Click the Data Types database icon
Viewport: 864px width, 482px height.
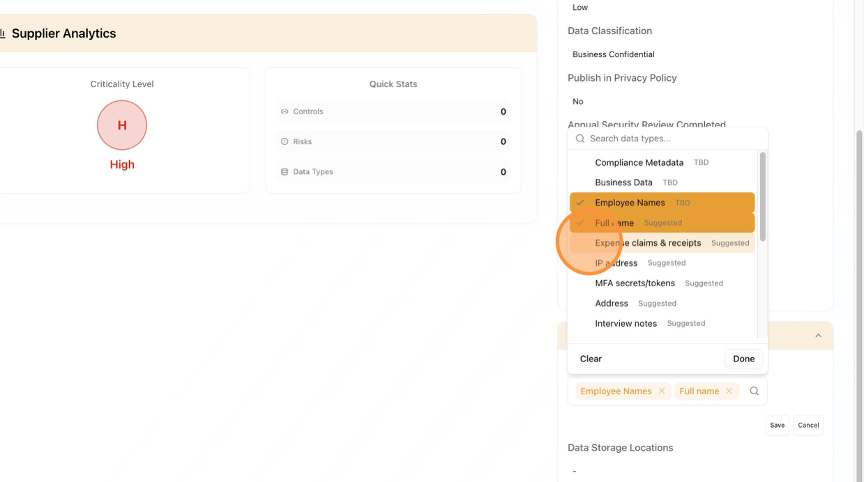285,172
